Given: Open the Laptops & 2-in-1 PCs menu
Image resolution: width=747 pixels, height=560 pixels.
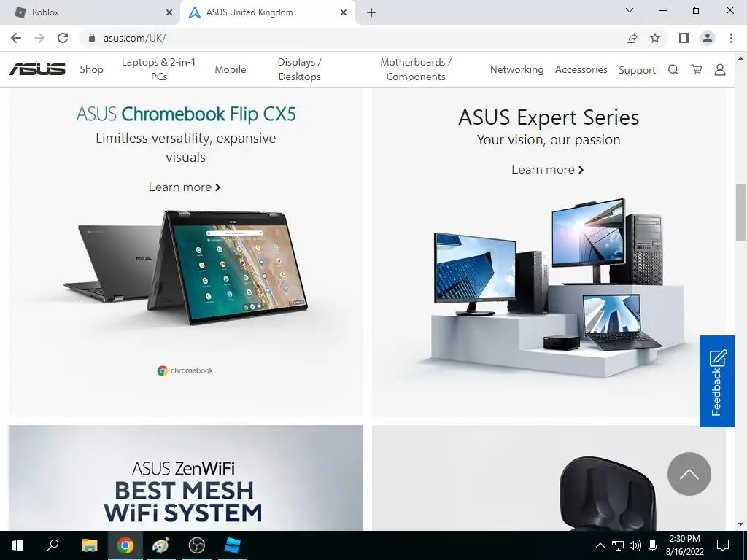Looking at the screenshot, I should click(x=158, y=69).
